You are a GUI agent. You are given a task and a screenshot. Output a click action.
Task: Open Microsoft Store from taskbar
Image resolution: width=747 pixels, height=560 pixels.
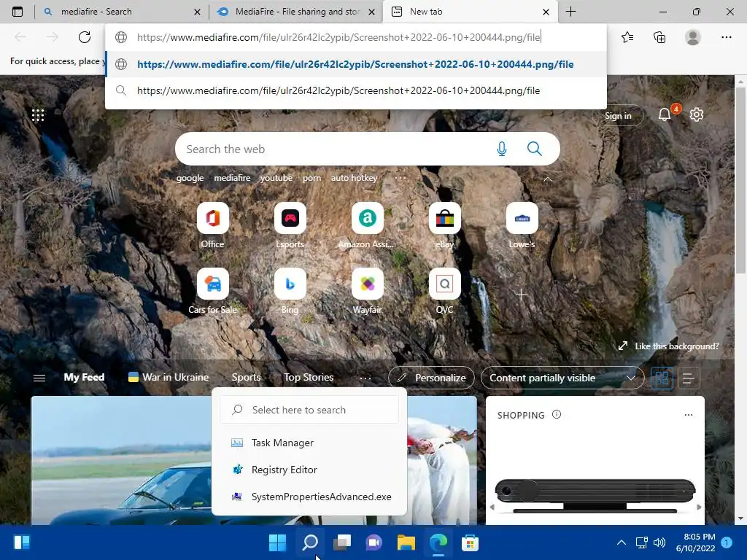[x=470, y=542]
